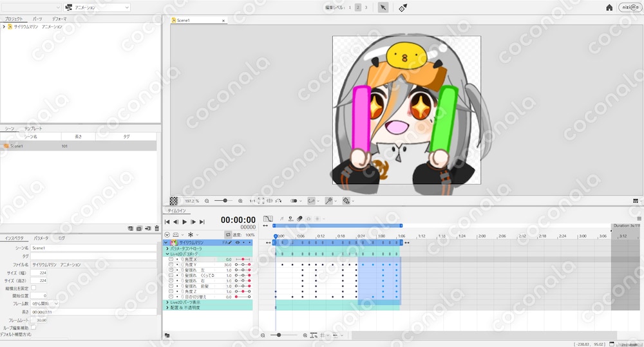Select Scene1 row in scene list
The width and height of the screenshot is (644, 347).
[78, 146]
